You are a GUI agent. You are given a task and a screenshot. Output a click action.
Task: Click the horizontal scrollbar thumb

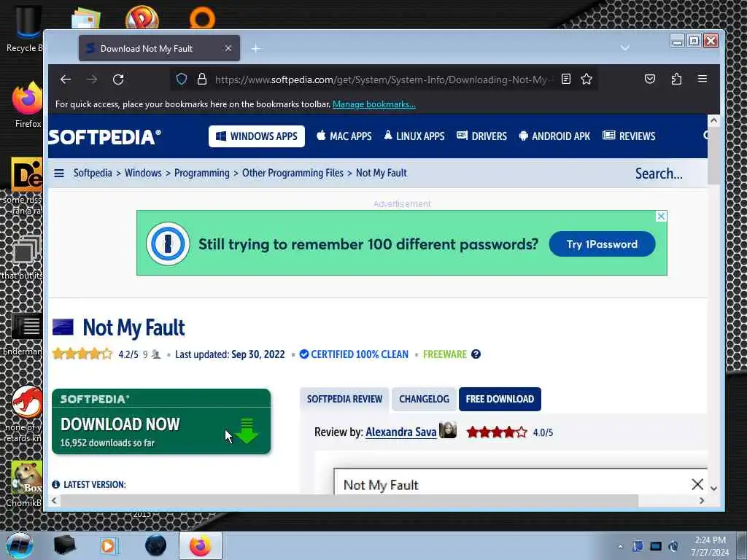(x=349, y=500)
